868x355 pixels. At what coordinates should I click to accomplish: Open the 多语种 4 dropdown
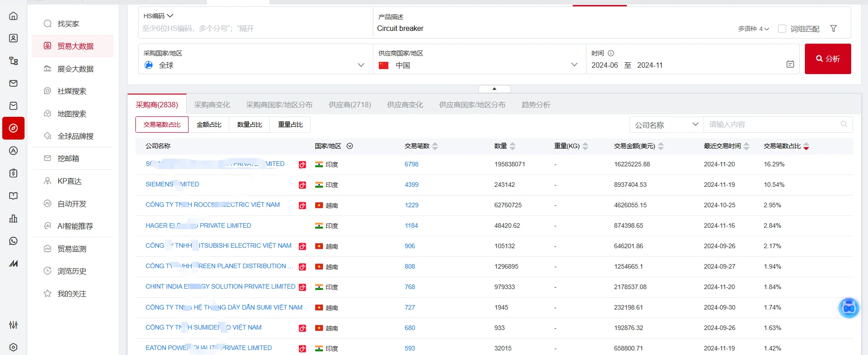(x=754, y=29)
